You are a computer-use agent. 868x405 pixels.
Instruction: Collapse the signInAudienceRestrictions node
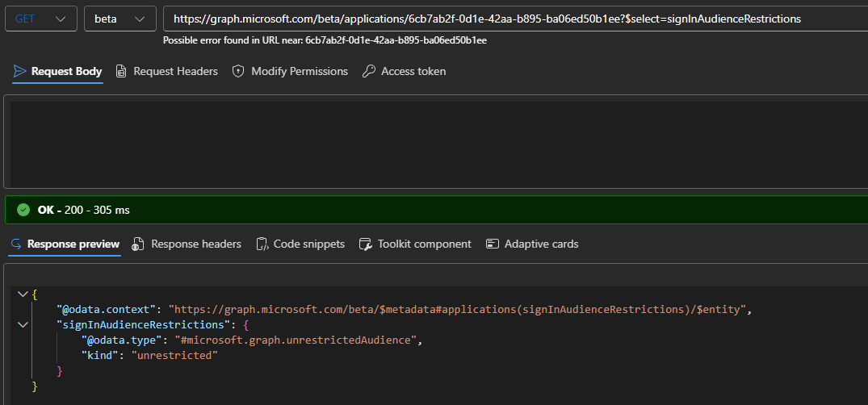22,325
